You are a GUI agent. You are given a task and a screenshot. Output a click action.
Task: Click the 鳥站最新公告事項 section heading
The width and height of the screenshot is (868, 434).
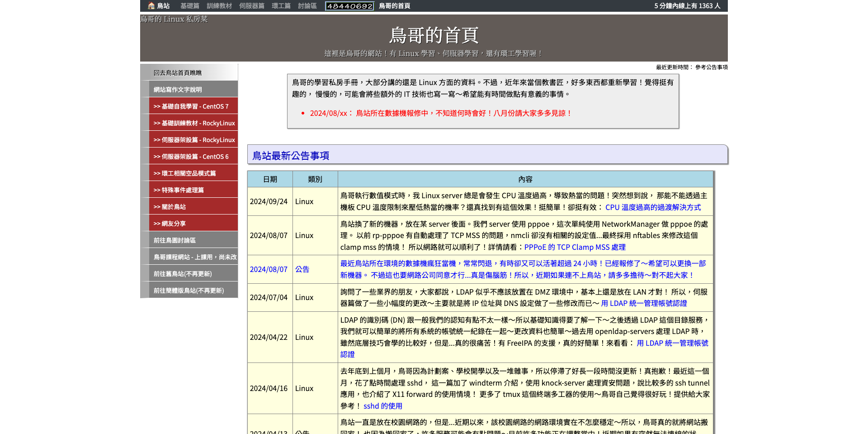291,156
